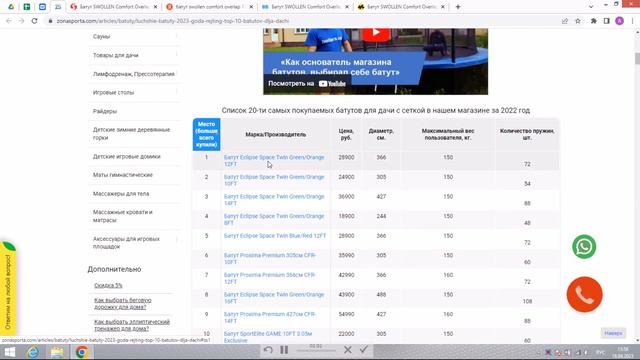
Task: Open 'Посмотреть на YouTube' link on video
Action: coord(307,84)
